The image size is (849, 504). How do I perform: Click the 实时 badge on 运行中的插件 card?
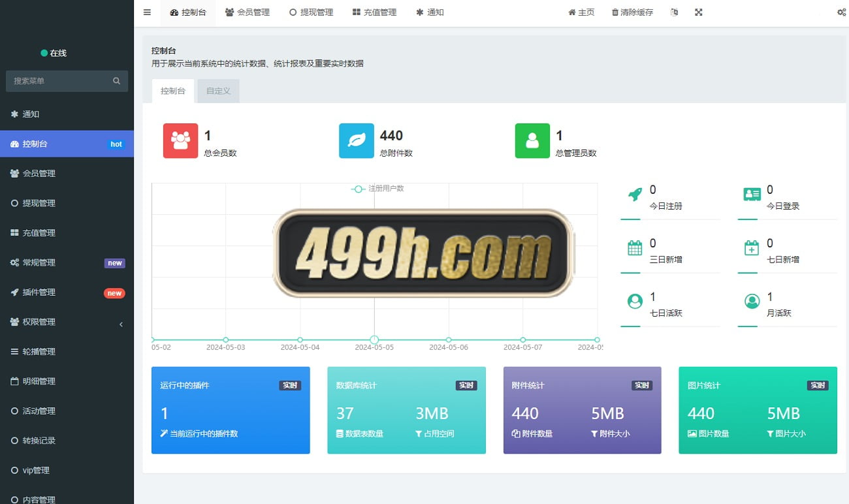point(290,385)
